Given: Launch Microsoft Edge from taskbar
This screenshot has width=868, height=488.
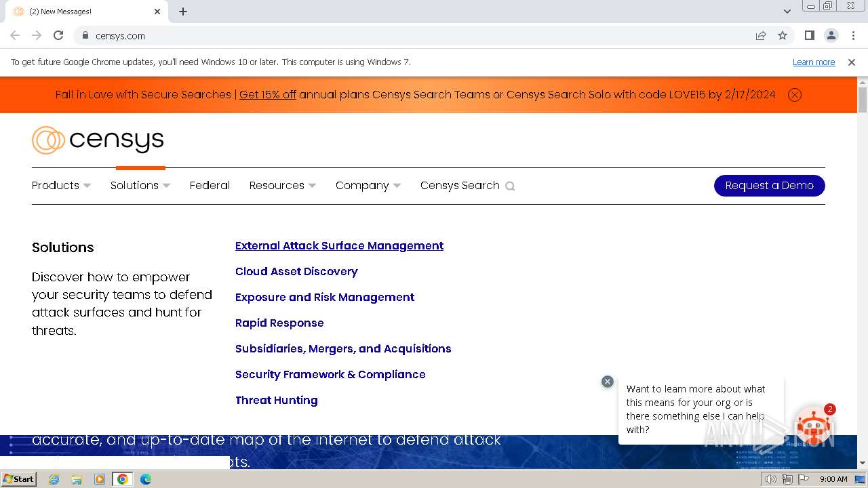Looking at the screenshot, I should click(x=145, y=479).
